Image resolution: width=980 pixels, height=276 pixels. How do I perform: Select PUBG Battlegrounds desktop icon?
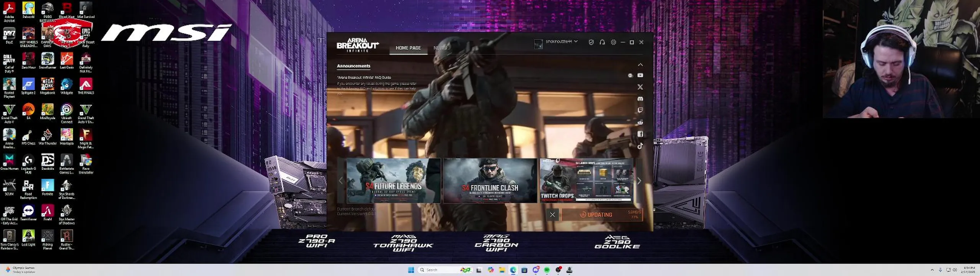47,12
